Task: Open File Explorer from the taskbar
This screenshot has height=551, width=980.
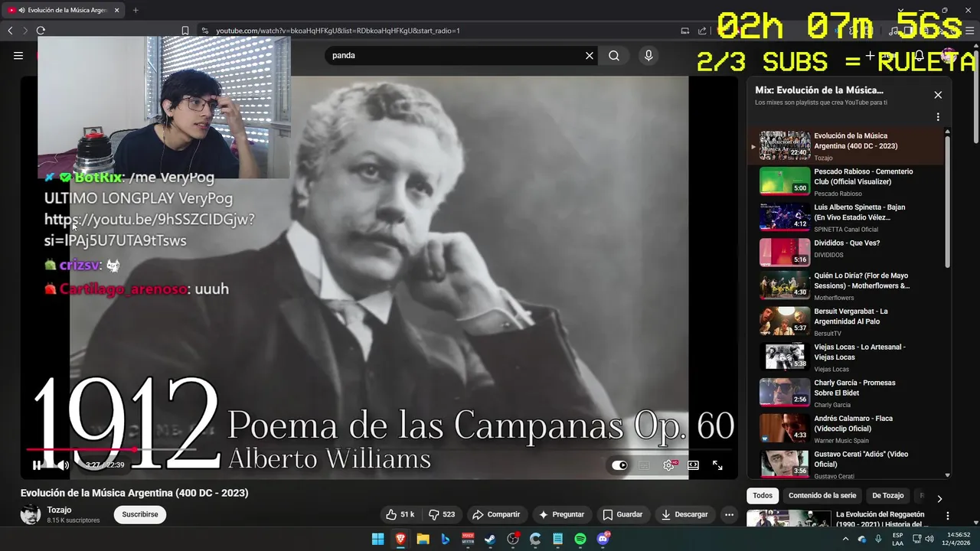Action: (x=423, y=539)
